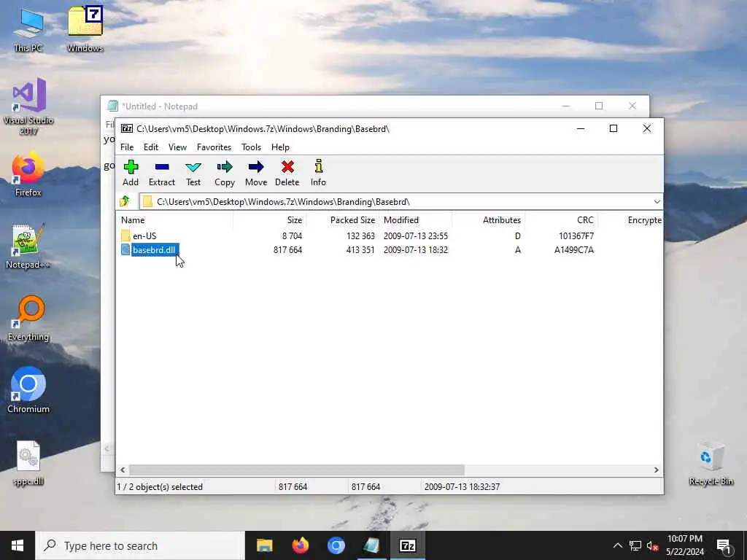Sort by the CRC column header

[x=561, y=220]
